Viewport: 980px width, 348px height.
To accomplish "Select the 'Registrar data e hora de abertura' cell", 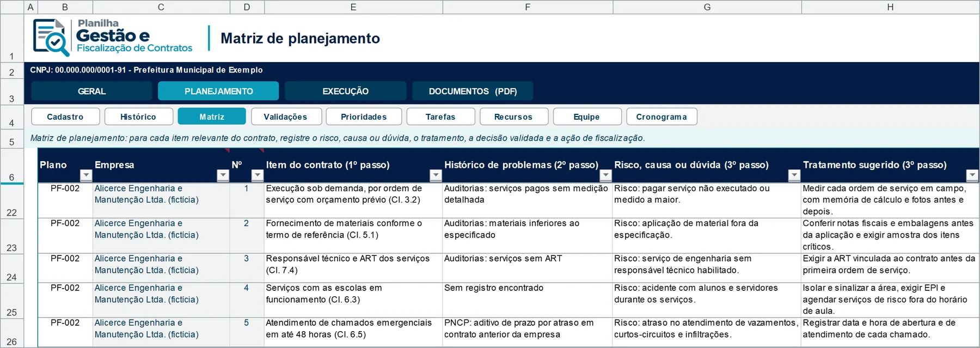I will [x=890, y=332].
